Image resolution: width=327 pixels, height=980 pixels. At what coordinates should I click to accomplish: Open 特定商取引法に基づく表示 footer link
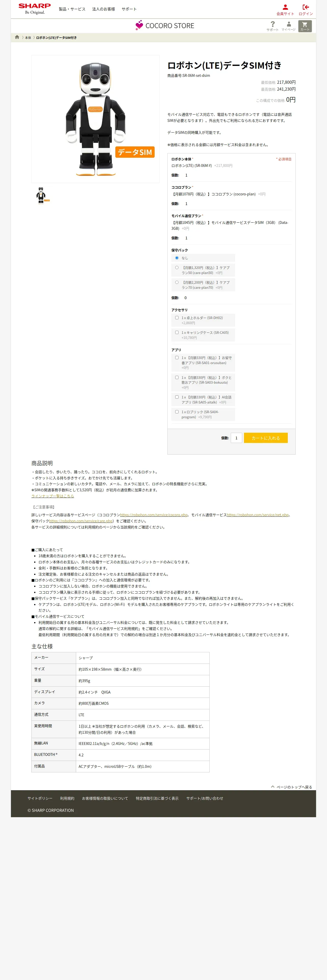point(157,798)
